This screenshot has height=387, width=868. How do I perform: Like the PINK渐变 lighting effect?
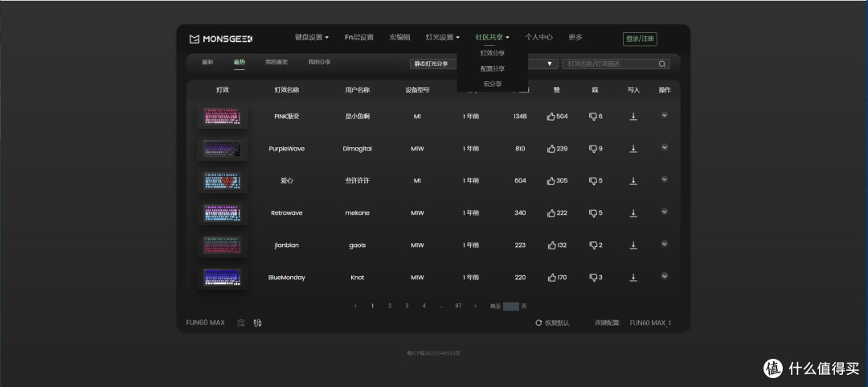pyautogui.click(x=551, y=117)
